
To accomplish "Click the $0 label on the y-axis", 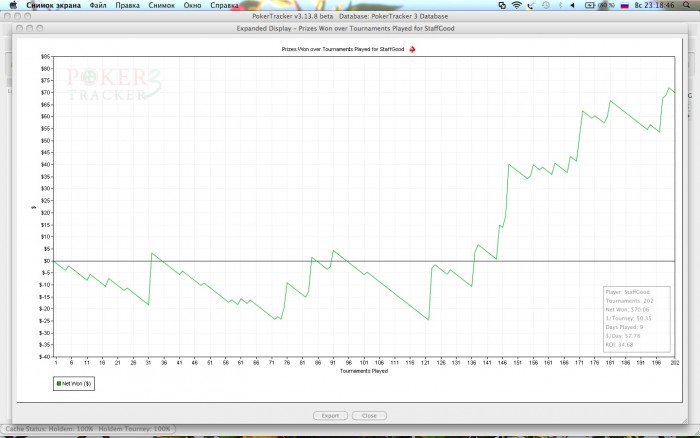I will (48, 261).
